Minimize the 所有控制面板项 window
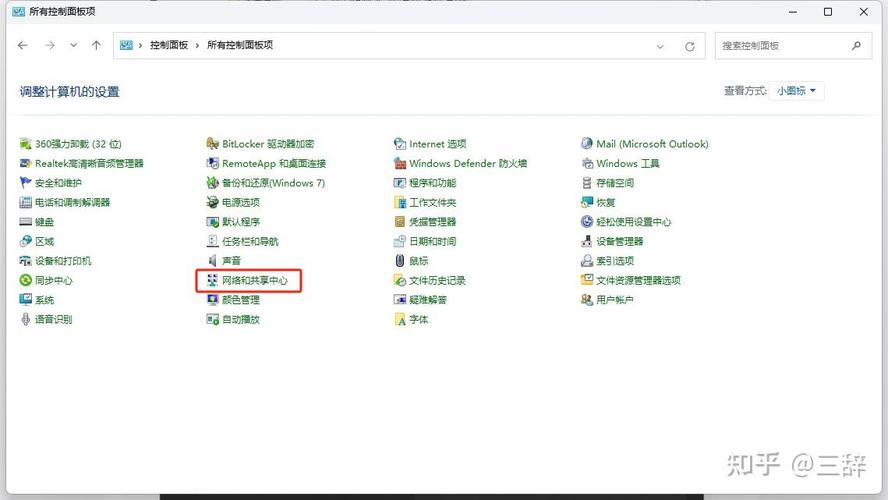This screenshot has height=500, width=888. pos(793,11)
